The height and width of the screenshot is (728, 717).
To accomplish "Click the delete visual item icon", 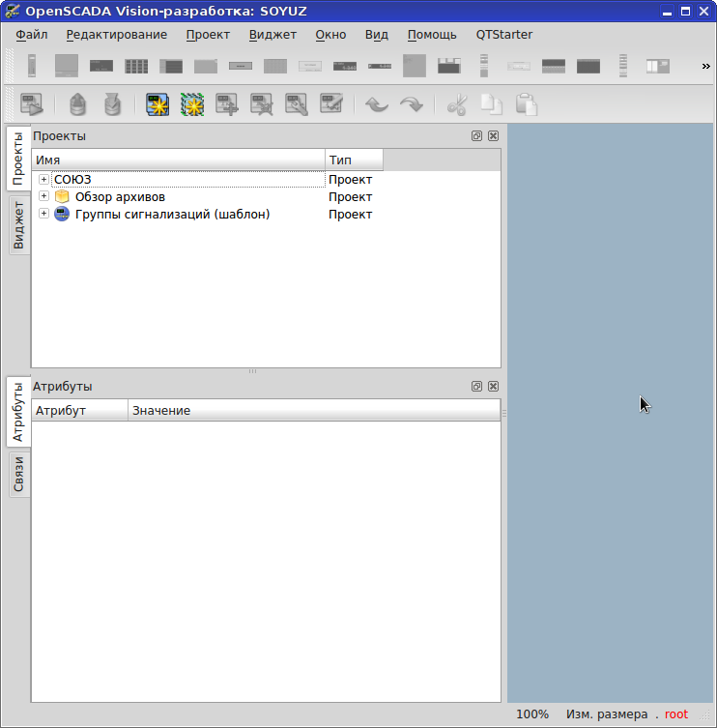I will tap(262, 104).
